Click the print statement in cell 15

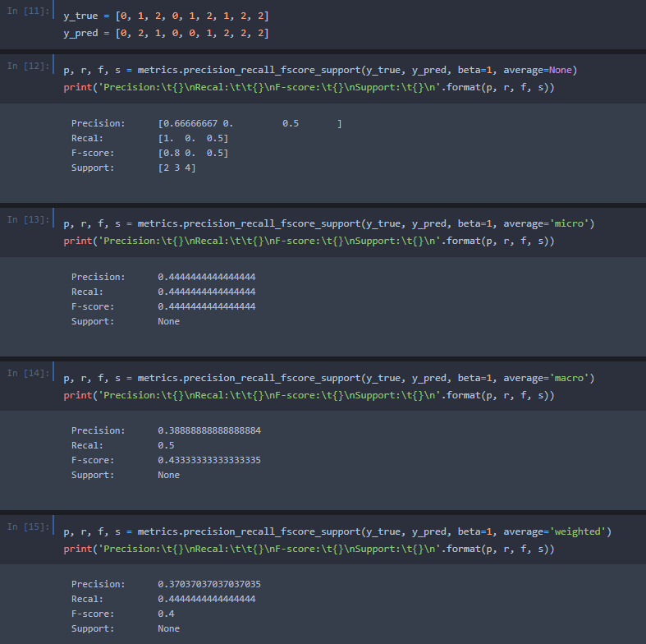pyautogui.click(x=309, y=550)
